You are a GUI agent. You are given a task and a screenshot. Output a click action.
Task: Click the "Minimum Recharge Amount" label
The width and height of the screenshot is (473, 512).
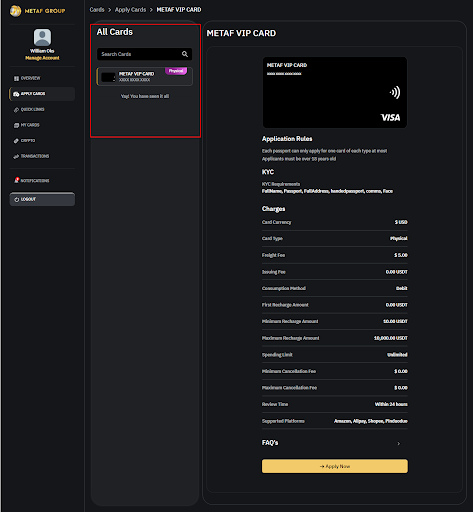pyautogui.click(x=290, y=321)
